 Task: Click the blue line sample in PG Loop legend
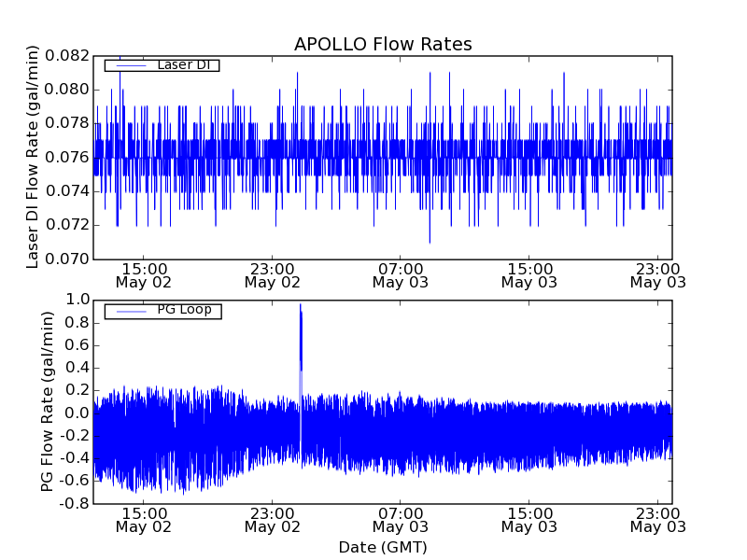coord(129,311)
